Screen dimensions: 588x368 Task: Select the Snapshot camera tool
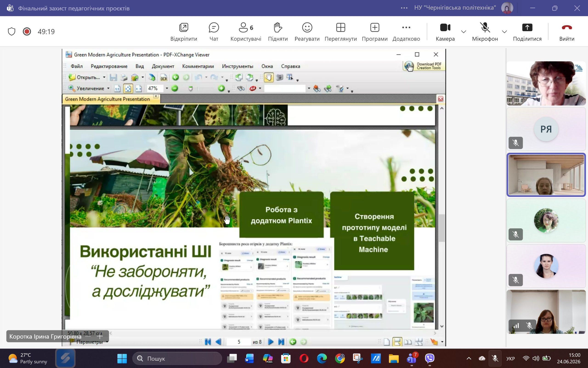click(x=280, y=78)
